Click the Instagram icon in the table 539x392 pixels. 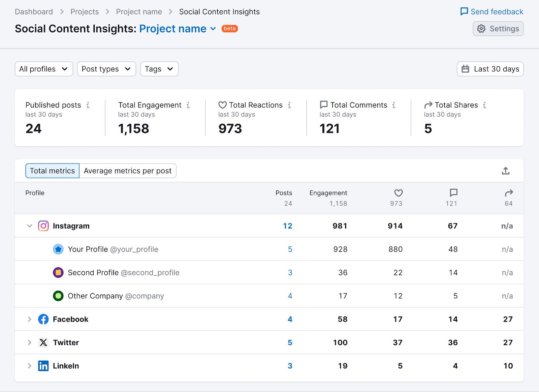[x=43, y=226]
